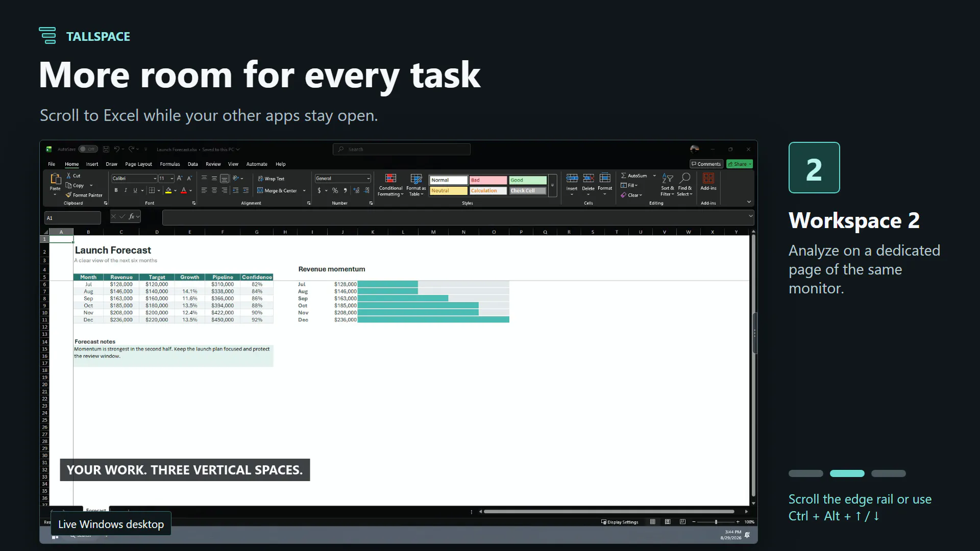The width and height of the screenshot is (980, 551).
Task: Open the Clear dropdown in Editing group
Action: 631,195
